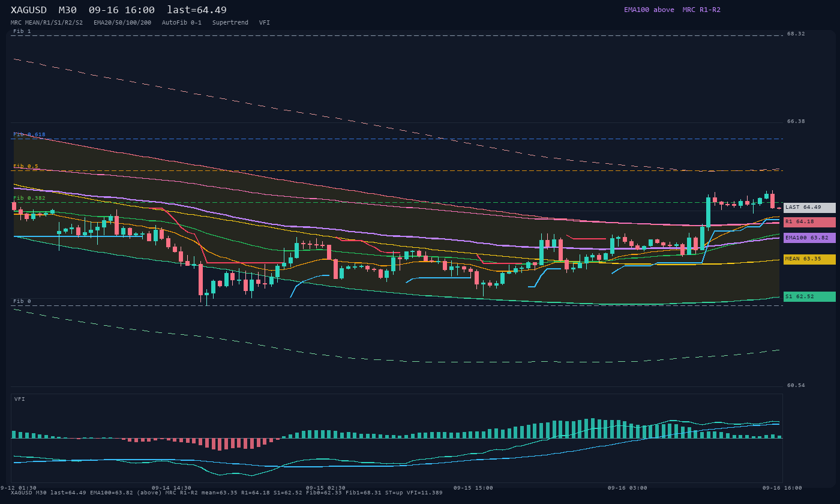Click the 60.54 price axis value
The image size is (840, 504).
click(796, 385)
